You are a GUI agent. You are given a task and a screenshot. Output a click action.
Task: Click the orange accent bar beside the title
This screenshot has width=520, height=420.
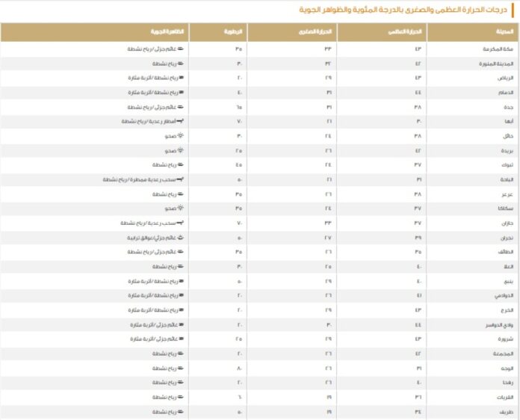(513, 10)
